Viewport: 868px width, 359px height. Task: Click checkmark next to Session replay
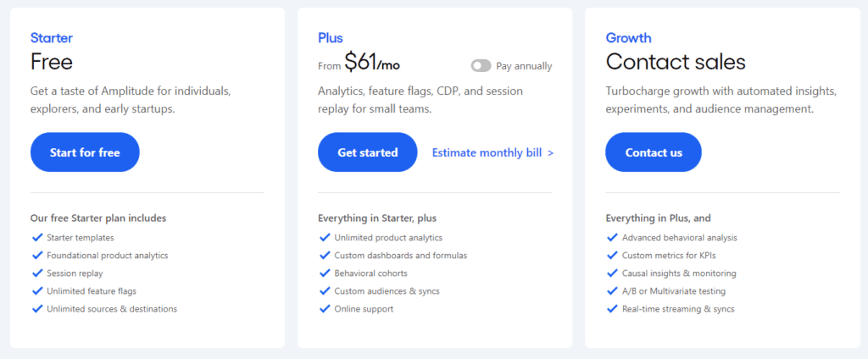pos(36,273)
